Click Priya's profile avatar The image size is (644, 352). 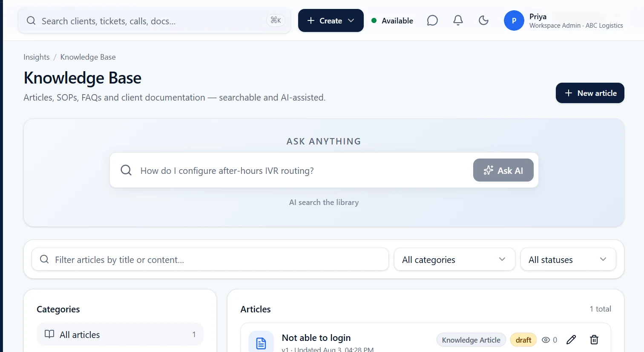[514, 20]
